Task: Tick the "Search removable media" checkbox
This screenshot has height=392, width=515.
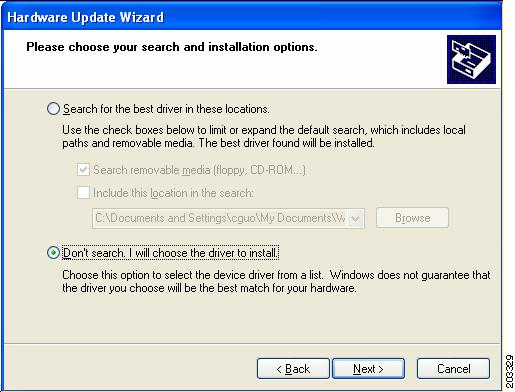Action: 83,170
